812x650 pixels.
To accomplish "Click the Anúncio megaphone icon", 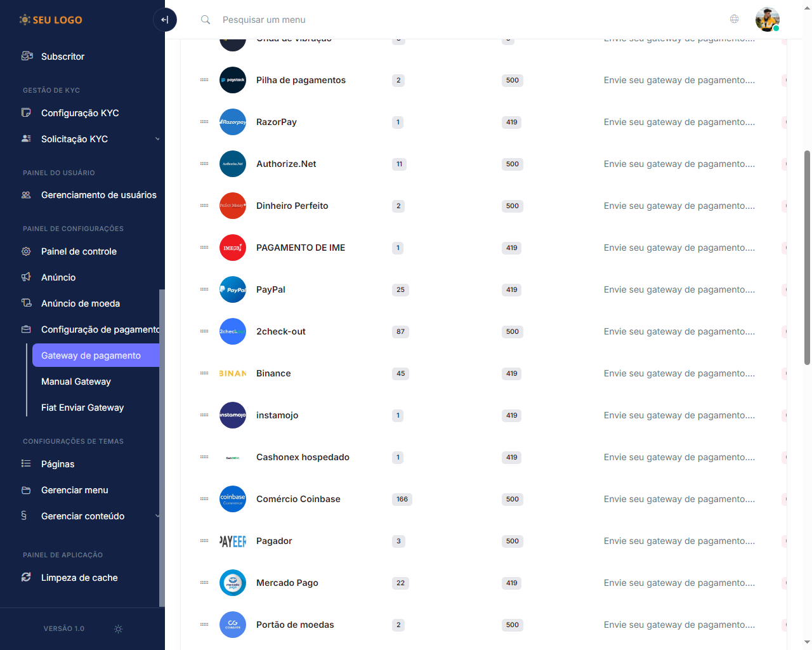I will (26, 277).
